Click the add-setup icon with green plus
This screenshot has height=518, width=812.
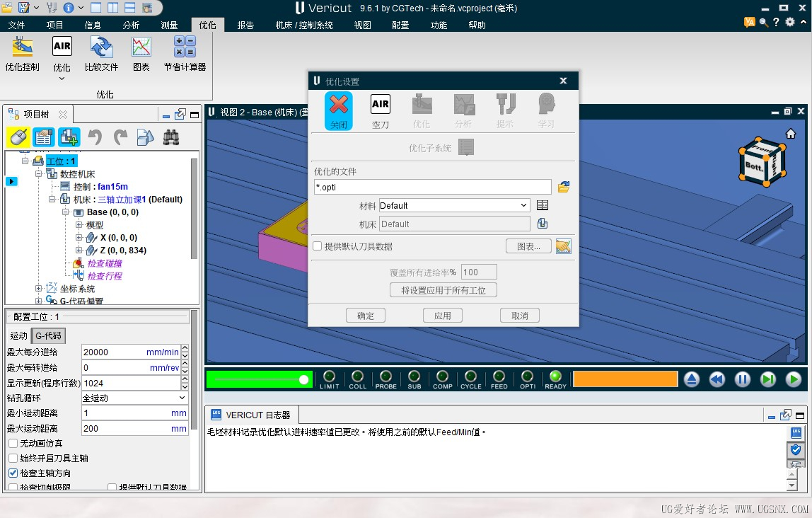pos(69,137)
